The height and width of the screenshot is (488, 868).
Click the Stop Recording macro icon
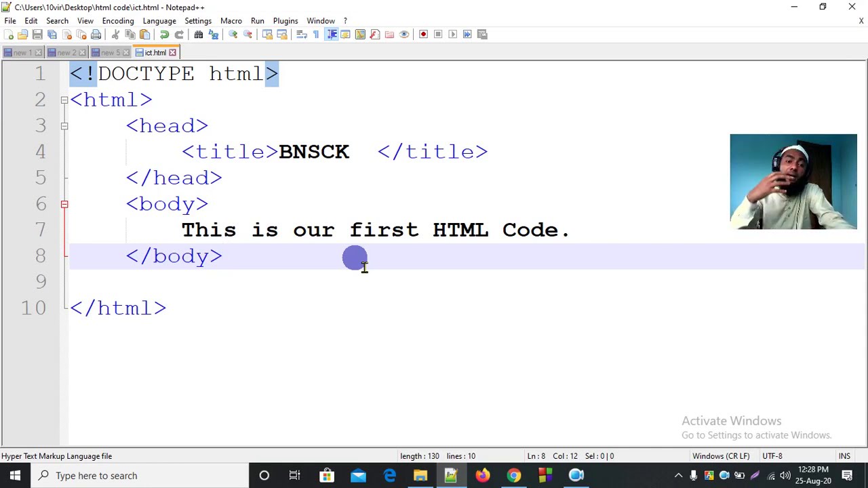click(438, 35)
